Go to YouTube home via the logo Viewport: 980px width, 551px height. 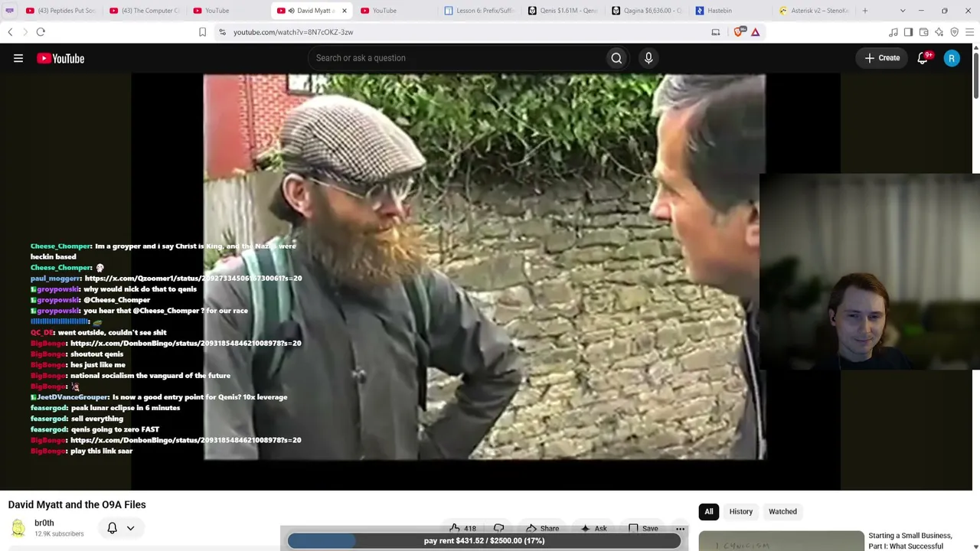click(x=60, y=58)
